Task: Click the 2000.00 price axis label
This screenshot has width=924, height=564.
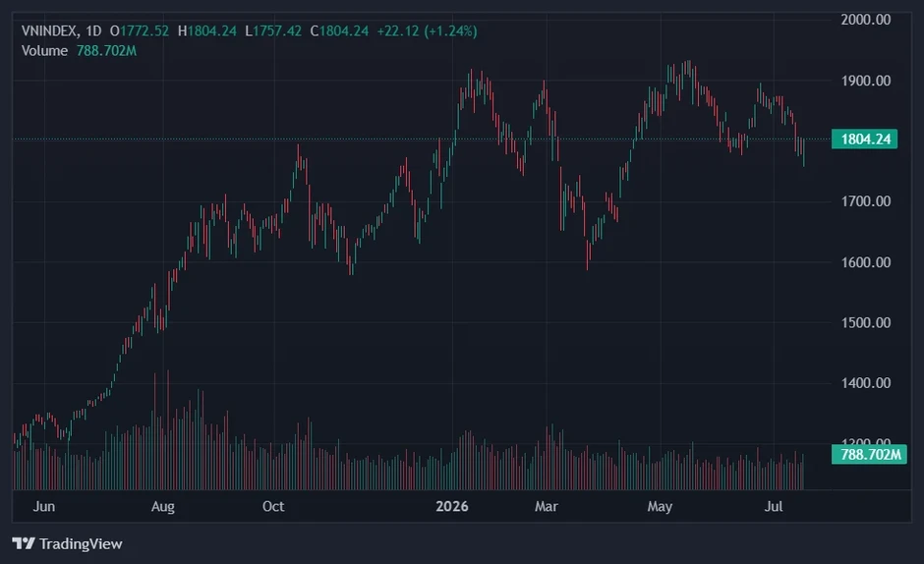Action: [866, 20]
